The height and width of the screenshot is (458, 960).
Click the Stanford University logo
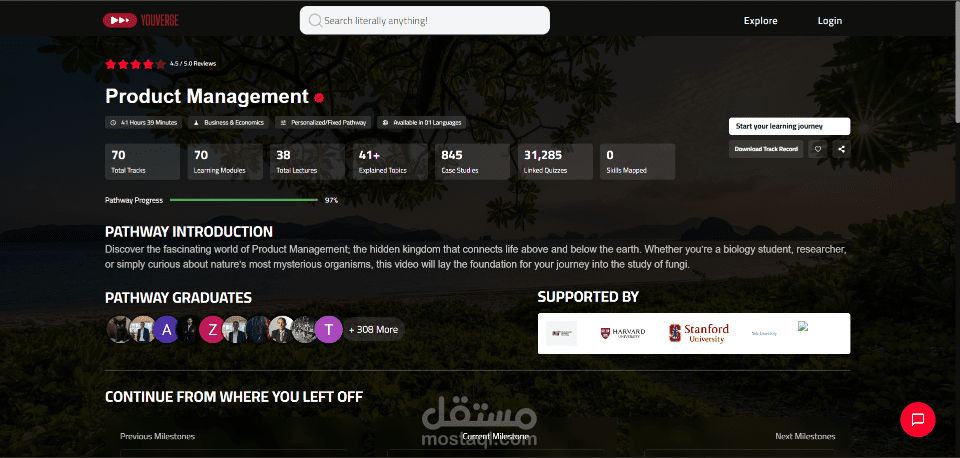699,333
